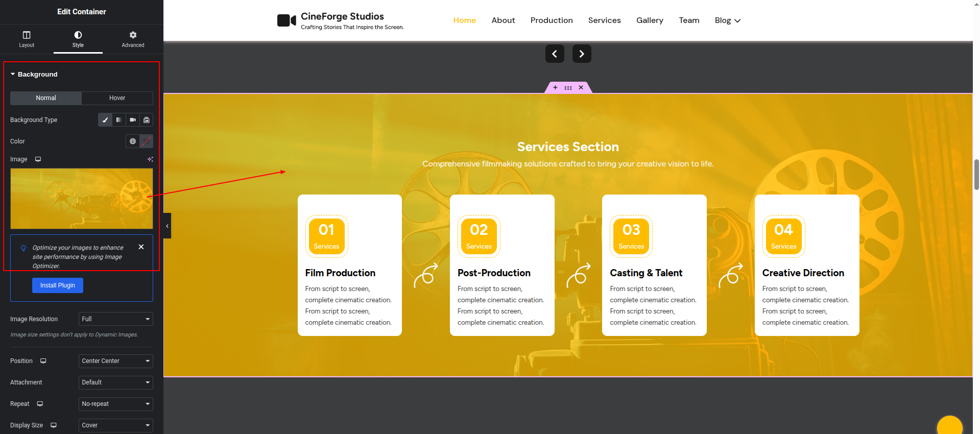Click the add container plus icon

point(555,88)
